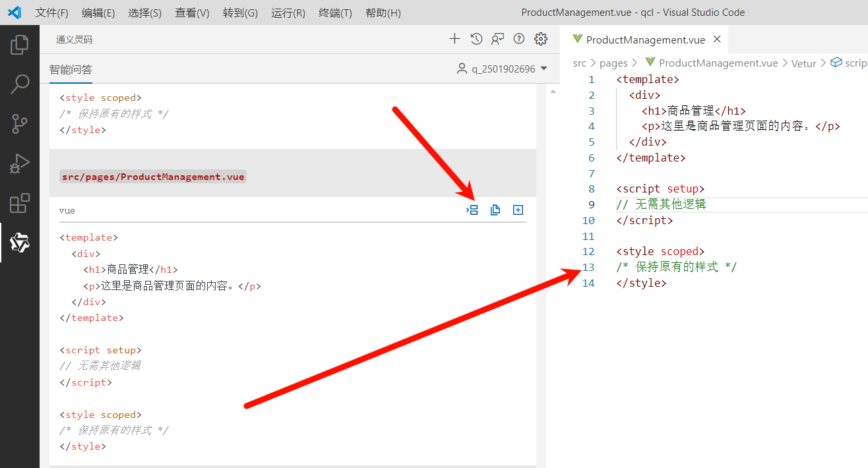Click 这里是商品管理页面的内容 paragraph in editor
The image size is (868, 468).
click(741, 126)
